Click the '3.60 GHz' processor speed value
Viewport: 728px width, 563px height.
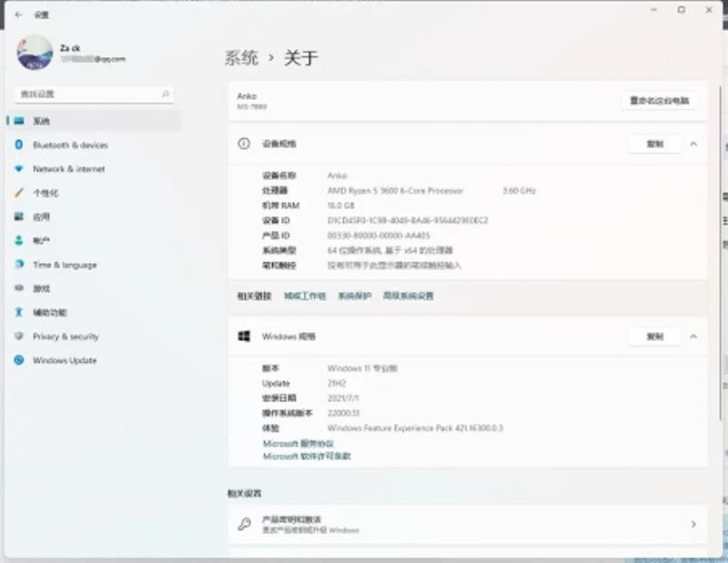point(519,191)
